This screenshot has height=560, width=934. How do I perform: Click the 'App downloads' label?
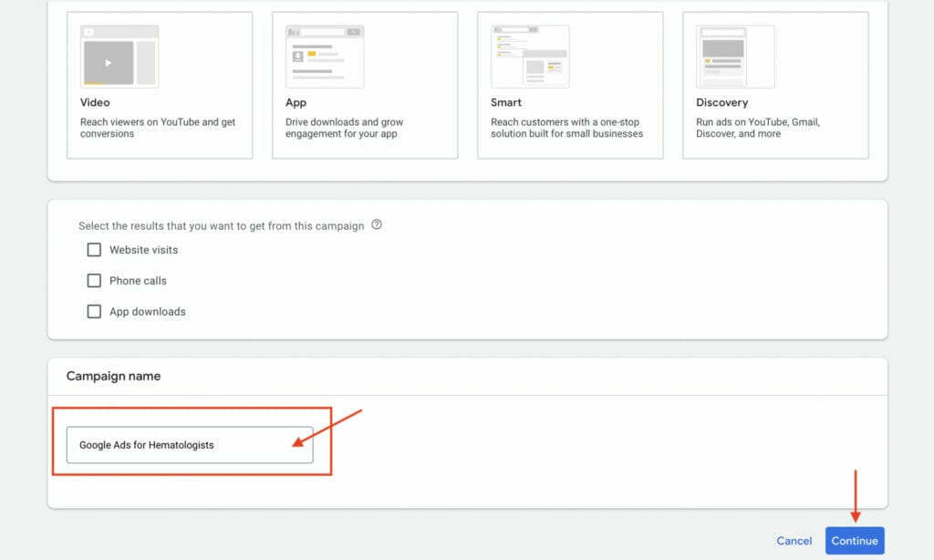(x=148, y=312)
